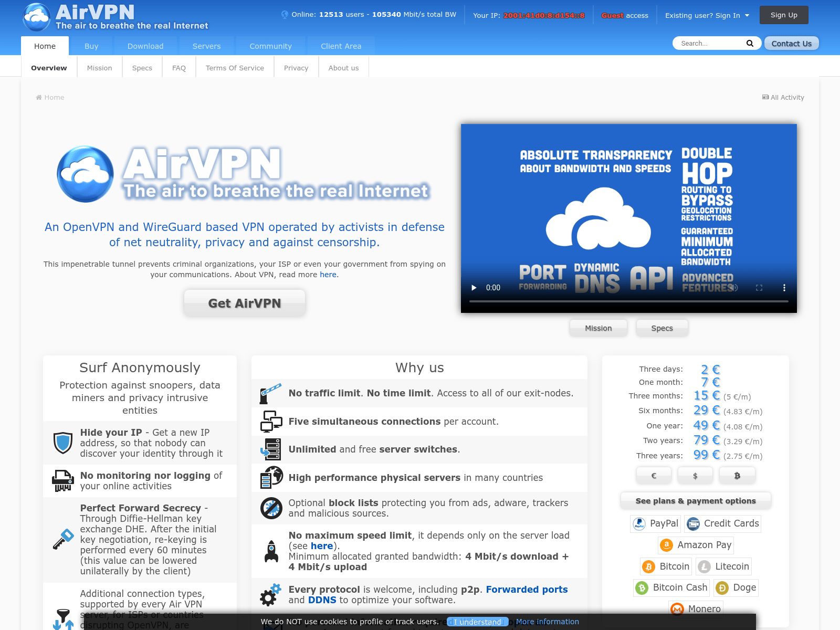Open the DDNS link

(x=322, y=600)
